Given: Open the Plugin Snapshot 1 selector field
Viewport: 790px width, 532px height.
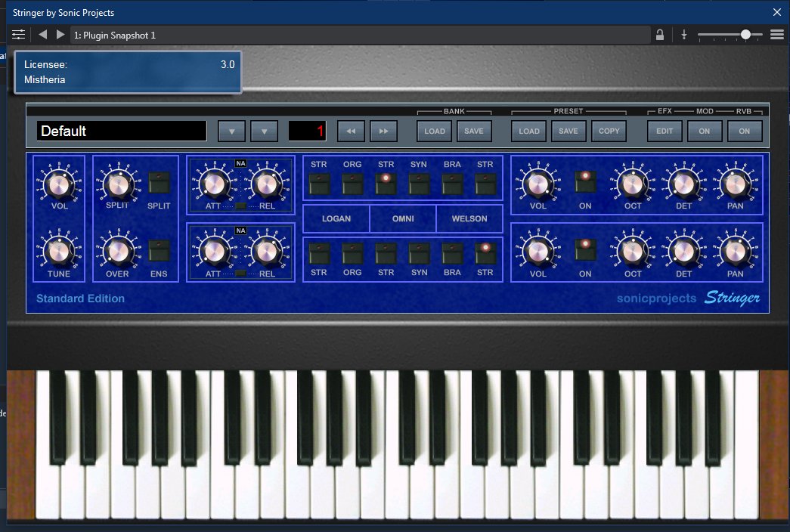Looking at the screenshot, I should (361, 36).
